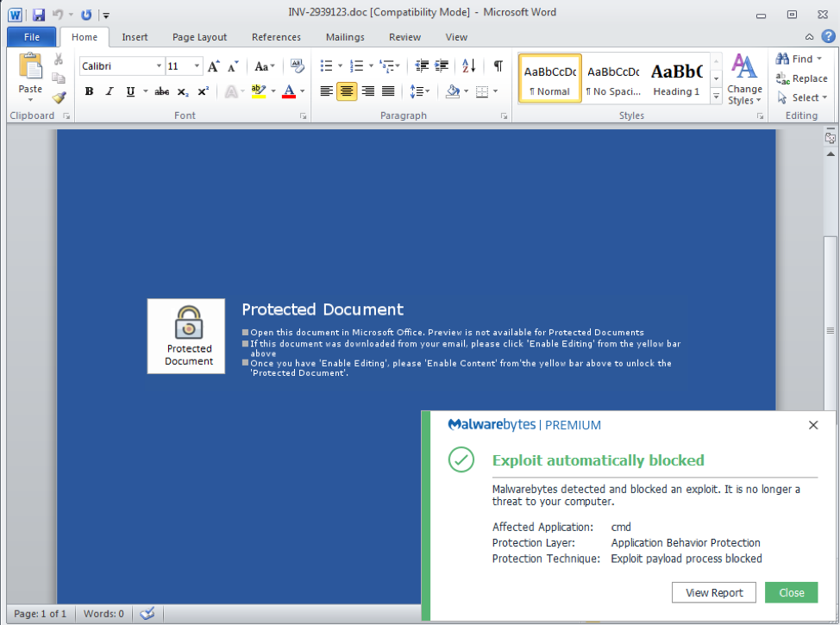Click the Words: 0 status bar counter
The width and height of the screenshot is (840, 625).
tap(103, 614)
